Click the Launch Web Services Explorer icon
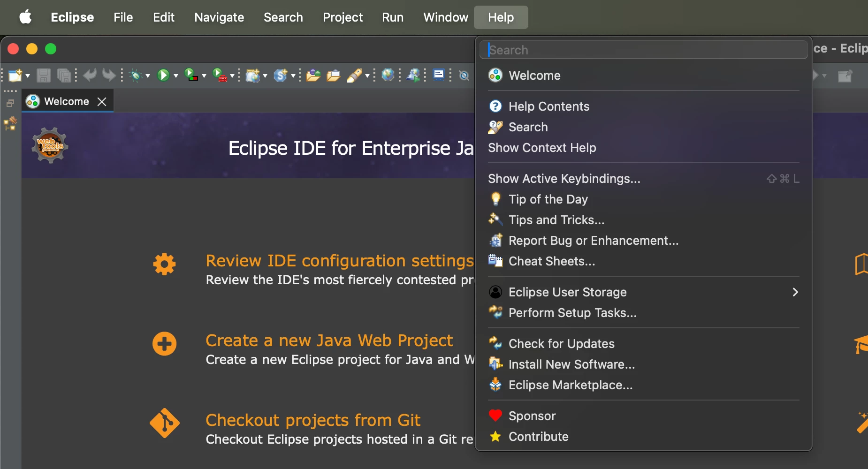The width and height of the screenshot is (868, 469). 413,75
